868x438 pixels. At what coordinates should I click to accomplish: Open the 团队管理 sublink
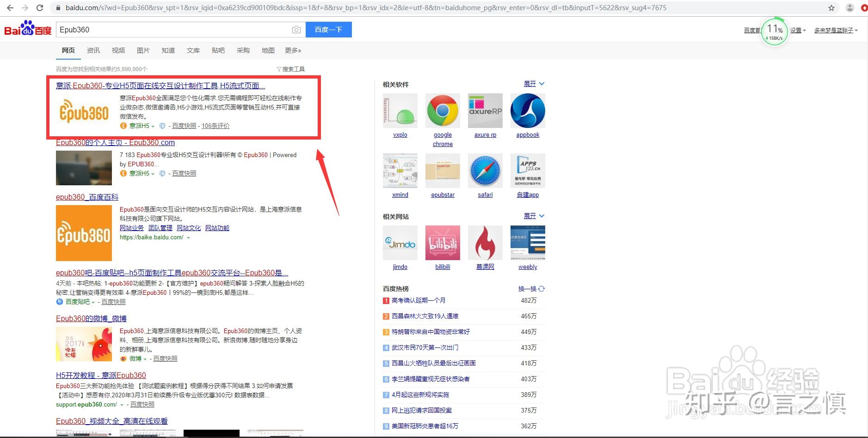[160, 228]
